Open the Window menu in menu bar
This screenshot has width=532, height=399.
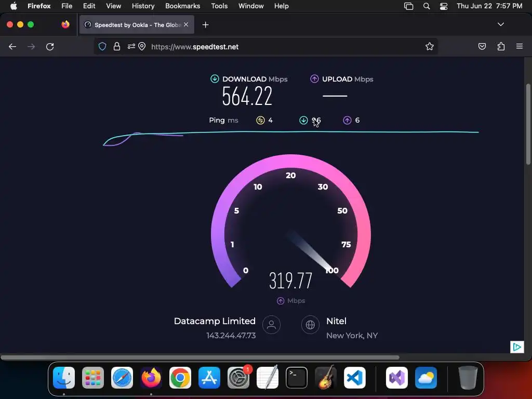[251, 6]
